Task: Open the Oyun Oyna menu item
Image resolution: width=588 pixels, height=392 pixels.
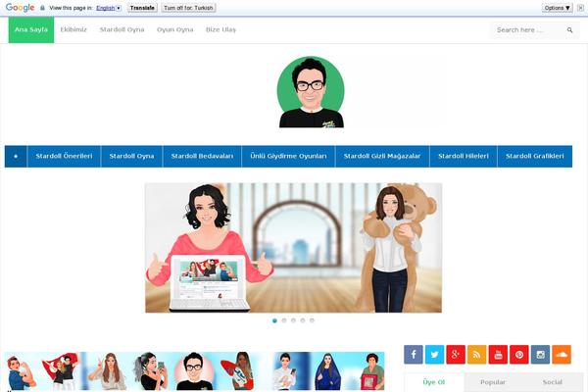Action: pyautogui.click(x=175, y=29)
